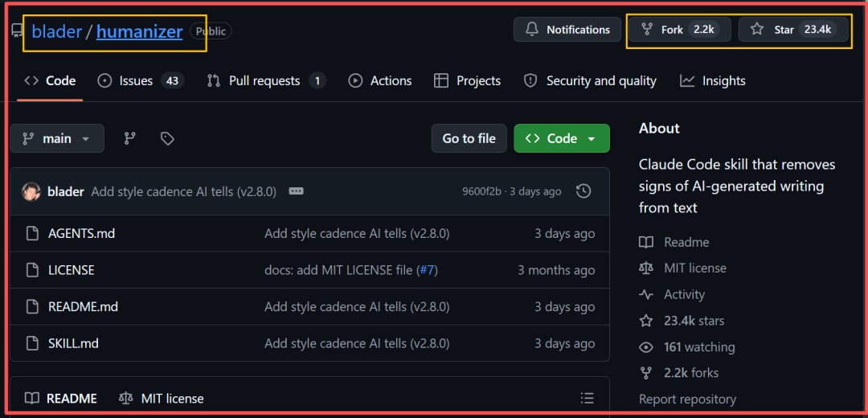Click '3 months ago' timestamp on LICENSE row

[556, 270]
